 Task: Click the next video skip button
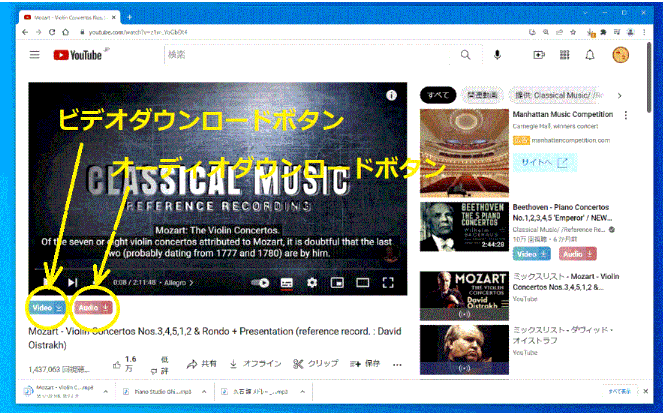73,283
